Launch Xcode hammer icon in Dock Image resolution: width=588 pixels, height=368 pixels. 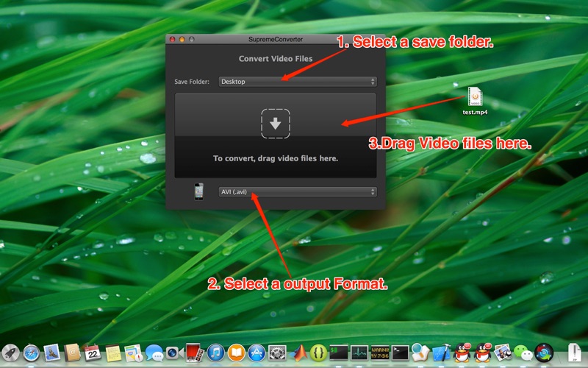point(441,353)
